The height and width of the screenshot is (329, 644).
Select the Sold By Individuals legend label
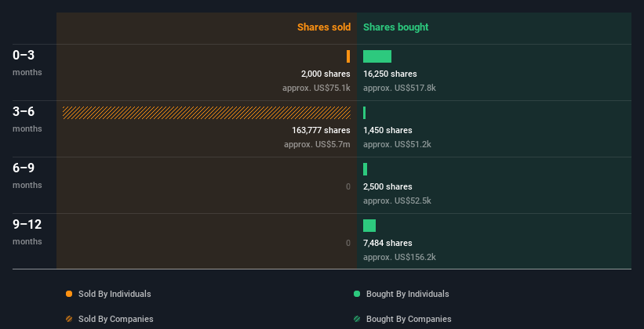tap(115, 294)
